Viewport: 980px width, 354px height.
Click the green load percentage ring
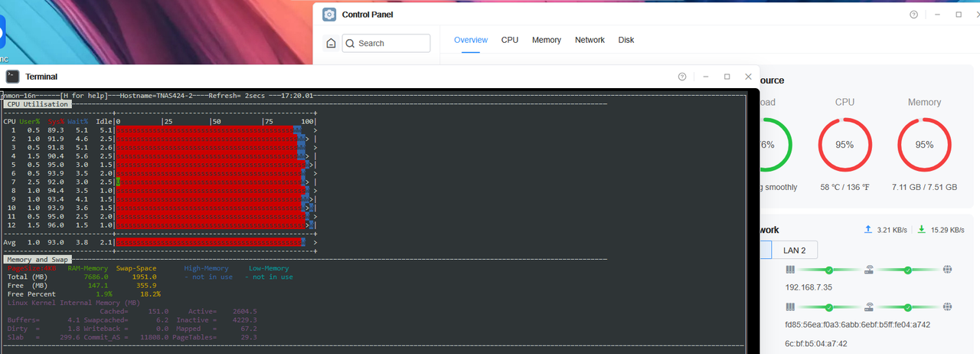tap(775, 145)
